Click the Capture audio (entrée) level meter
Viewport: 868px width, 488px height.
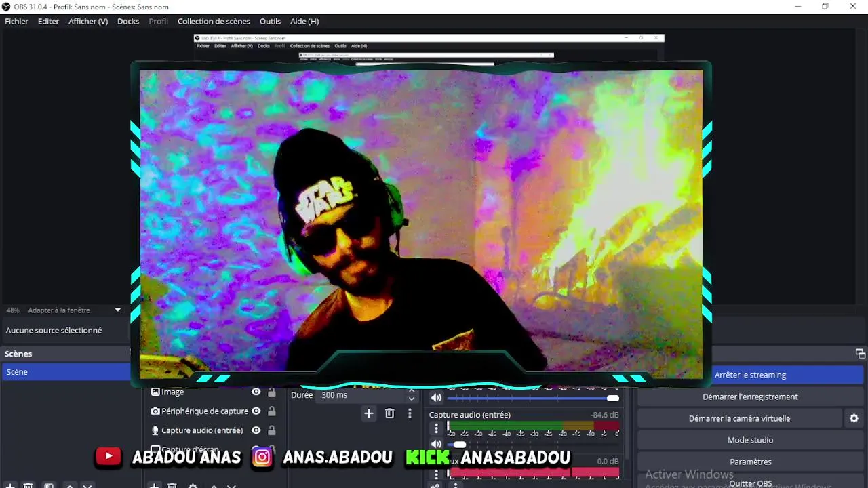533,426
